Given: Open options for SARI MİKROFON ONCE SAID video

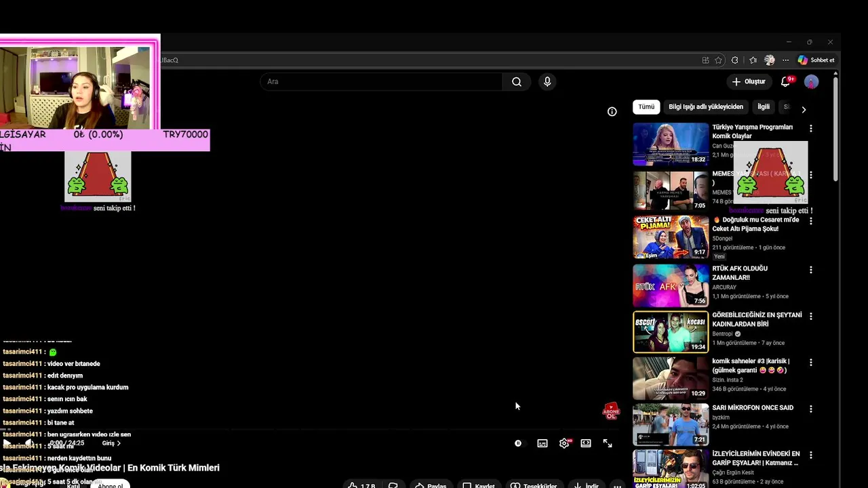Looking at the screenshot, I should coord(810,409).
